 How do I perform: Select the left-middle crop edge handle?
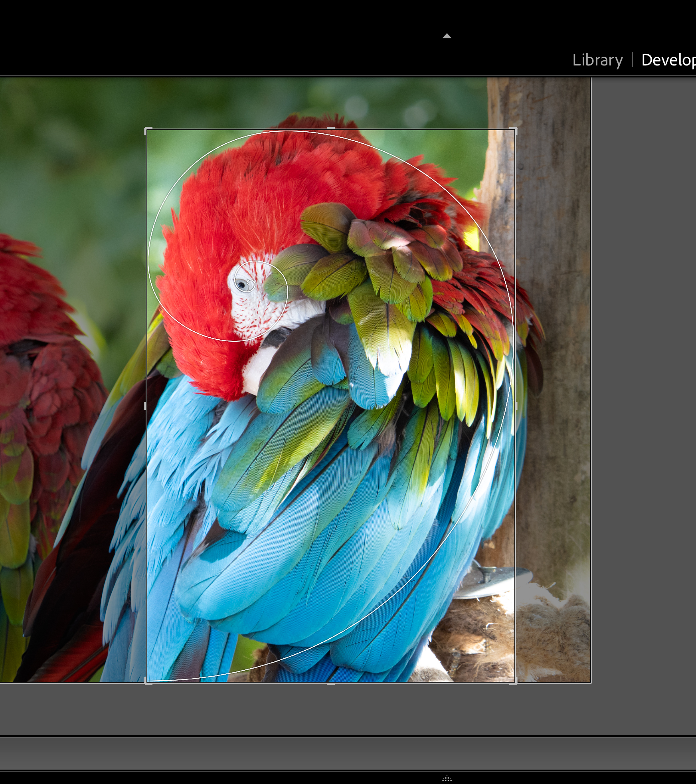[146, 406]
